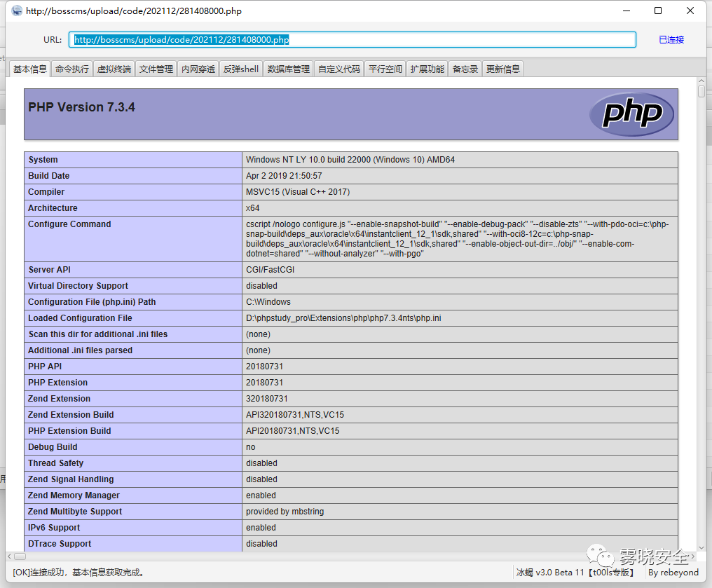712x588 pixels.
Task: Open the 虚拟终端 tab
Action: (114, 69)
